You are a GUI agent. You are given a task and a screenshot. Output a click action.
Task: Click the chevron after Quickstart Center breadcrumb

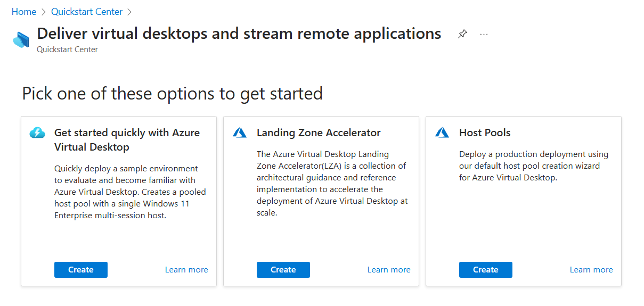click(129, 12)
